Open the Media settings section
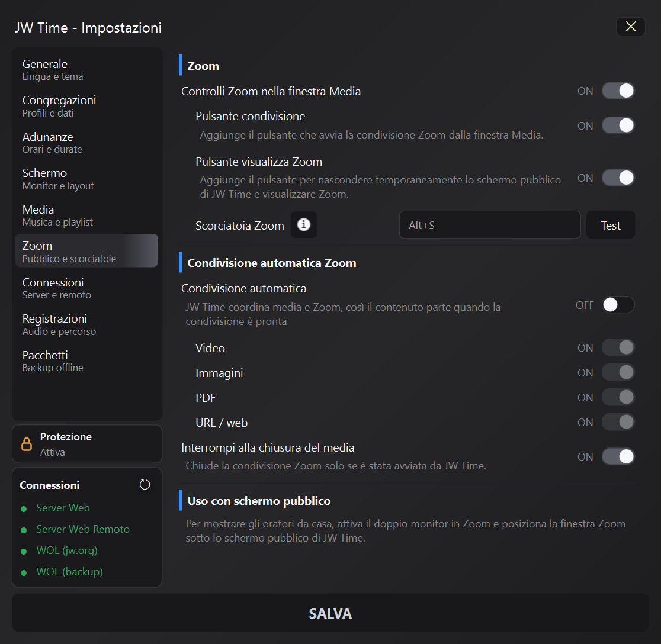The height and width of the screenshot is (644, 661). pos(87,215)
